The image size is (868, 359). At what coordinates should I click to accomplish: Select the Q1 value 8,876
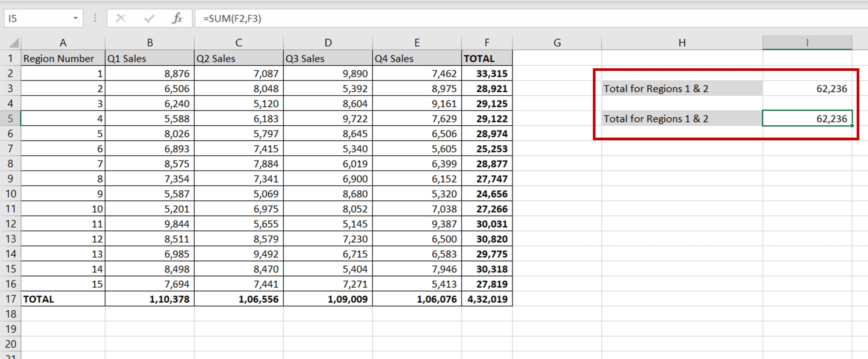tap(150, 74)
